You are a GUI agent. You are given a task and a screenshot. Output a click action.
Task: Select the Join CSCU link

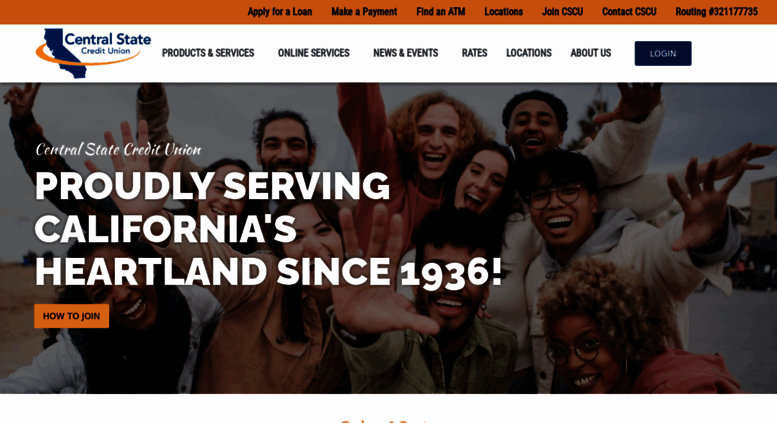pos(562,12)
